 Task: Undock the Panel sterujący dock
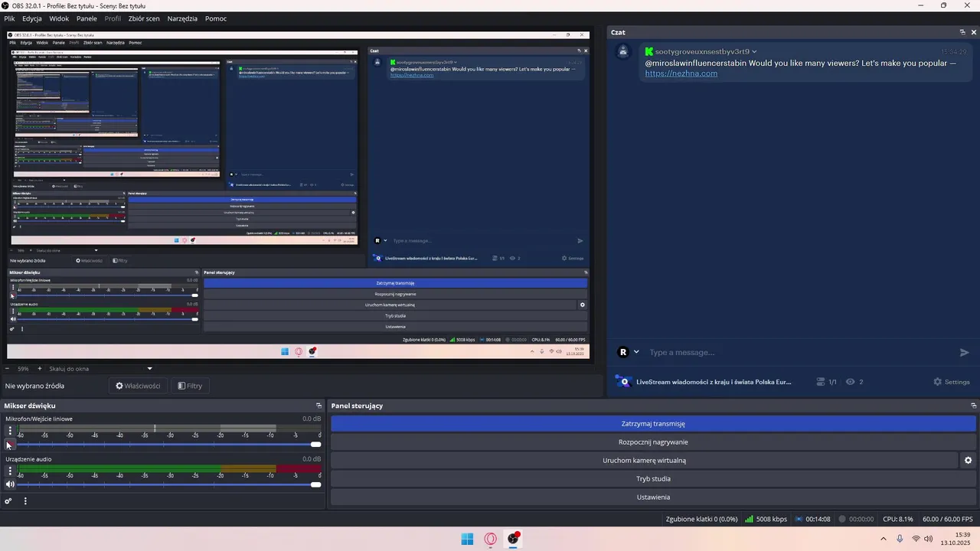coord(974,406)
